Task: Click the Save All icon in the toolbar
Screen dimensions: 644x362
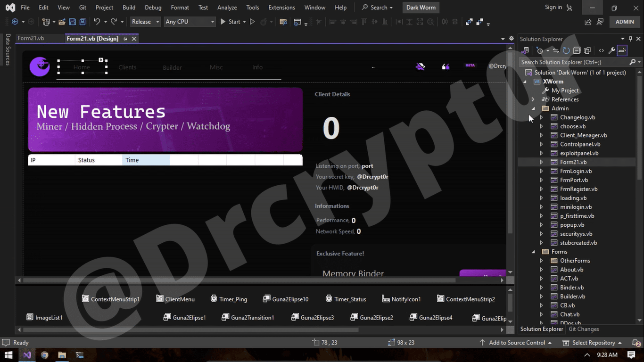Action: click(x=83, y=22)
